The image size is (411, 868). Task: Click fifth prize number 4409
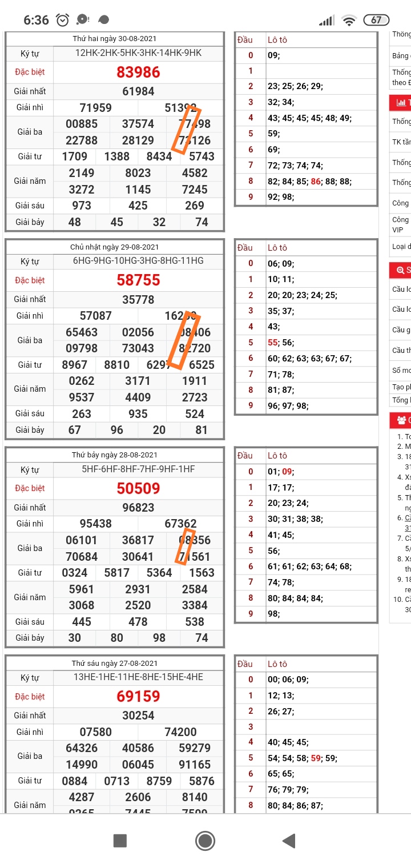[138, 397]
